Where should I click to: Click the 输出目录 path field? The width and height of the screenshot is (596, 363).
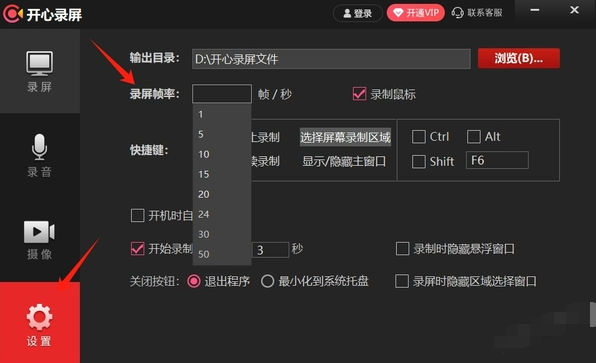pyautogui.click(x=331, y=59)
